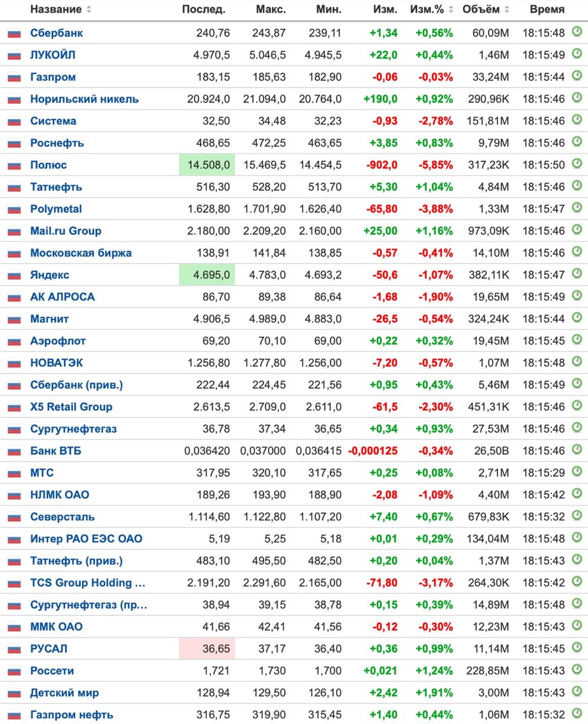Viewport: 588px width, 724px height.
Task: Click the clock icon in Магнит row
Action: [x=577, y=318]
